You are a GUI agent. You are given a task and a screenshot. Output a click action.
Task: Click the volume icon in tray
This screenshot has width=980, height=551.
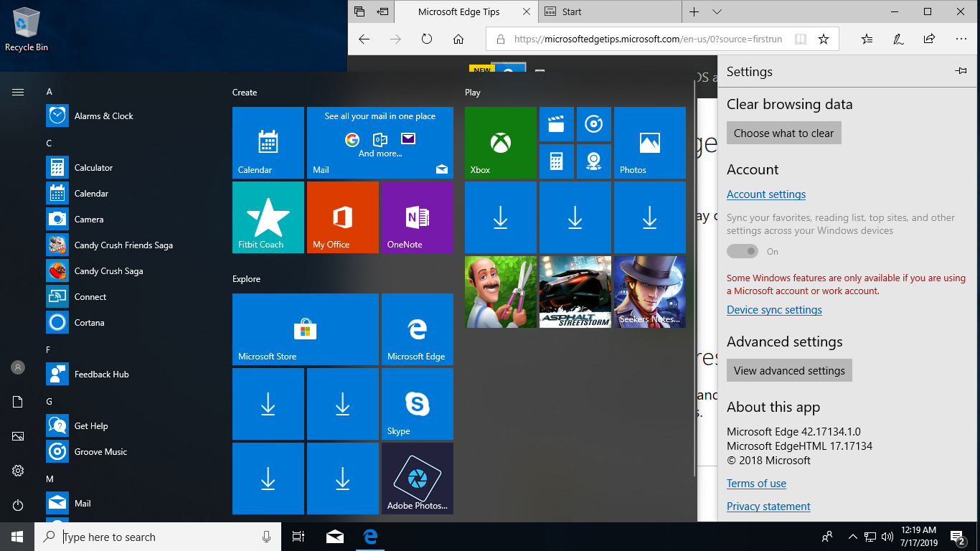point(887,537)
